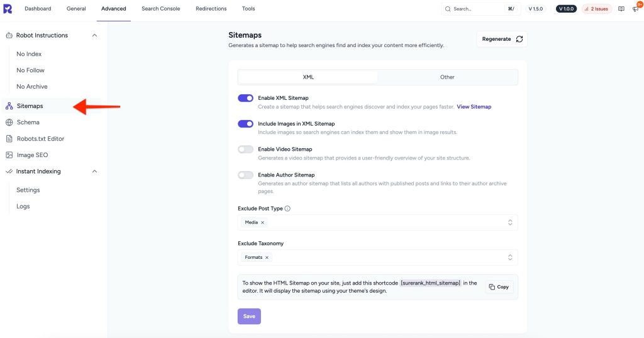The image size is (644, 338).
Task: Open the documentation book icon
Action: 621,9
